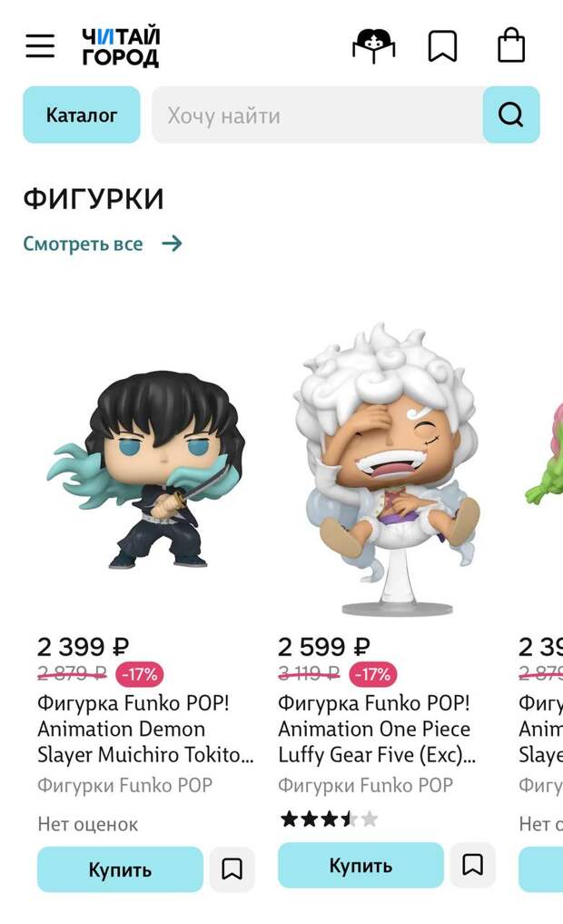Click the Хочу найти search field
This screenshot has height=924, width=563.
point(318,114)
